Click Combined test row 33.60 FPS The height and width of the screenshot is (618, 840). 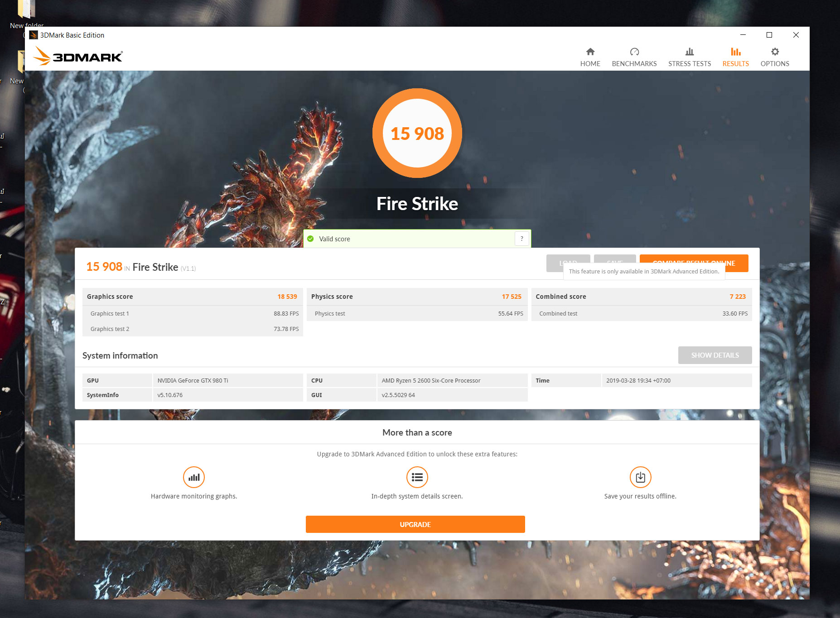point(641,313)
